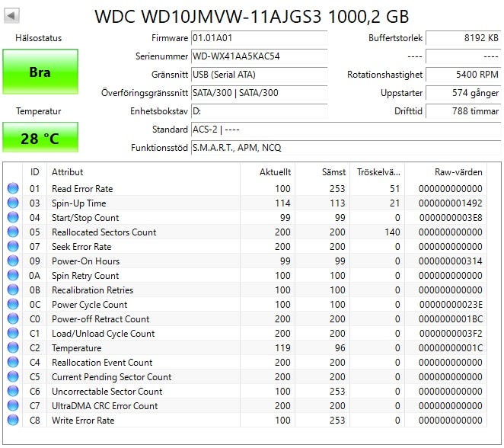Click the Serienummer field value
This screenshot has height=448, width=504.
point(259,56)
